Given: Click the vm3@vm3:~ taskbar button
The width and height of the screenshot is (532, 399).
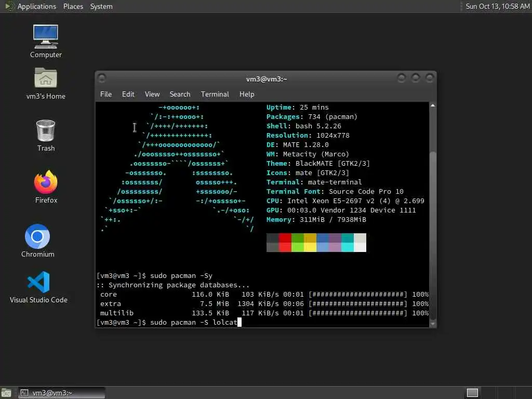Looking at the screenshot, I should pyautogui.click(x=61, y=393).
